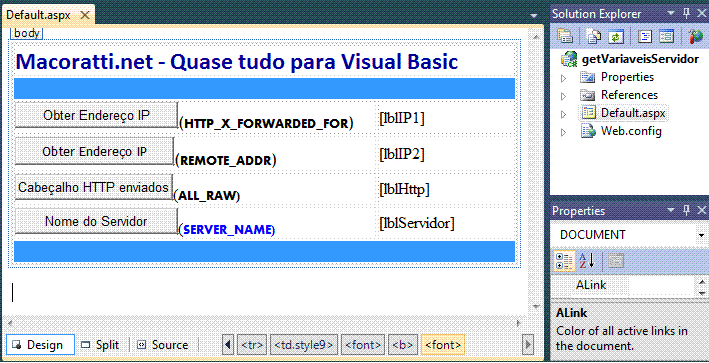This screenshot has height=363, width=709.
Task: Open Properties panel window position dropdown arrow
Action: coord(671,211)
